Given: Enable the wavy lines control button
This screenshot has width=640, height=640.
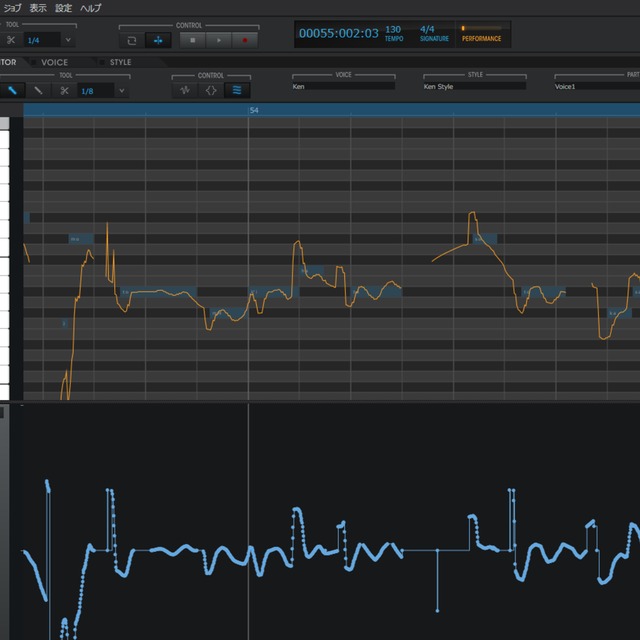Looking at the screenshot, I should (237, 90).
